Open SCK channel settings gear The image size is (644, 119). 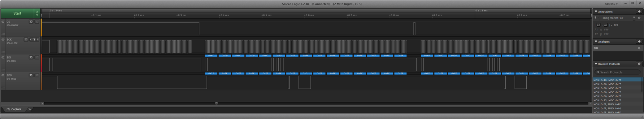(x=26, y=40)
